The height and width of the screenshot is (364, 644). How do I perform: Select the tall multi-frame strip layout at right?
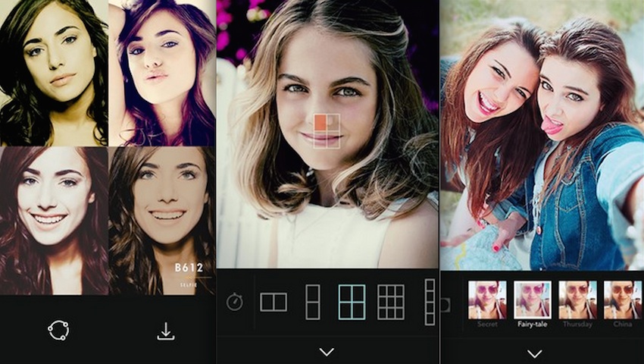coord(430,302)
